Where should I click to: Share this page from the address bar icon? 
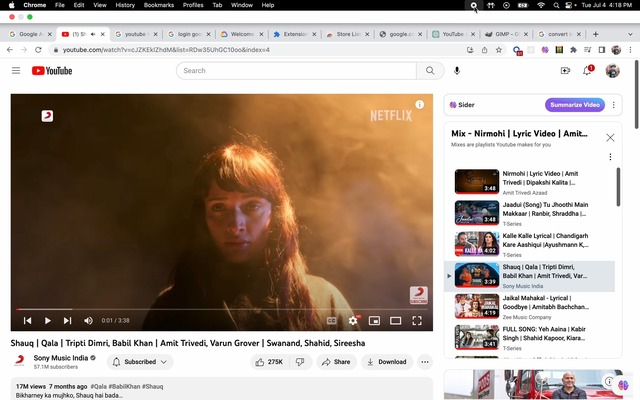[484, 50]
